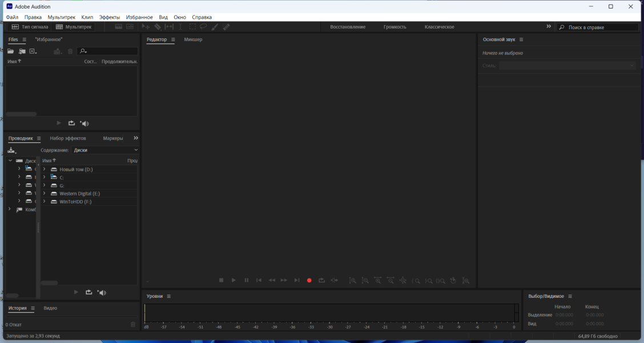The height and width of the screenshot is (343, 644).
Task: Open Основной звук panel menu
Action: point(521,39)
